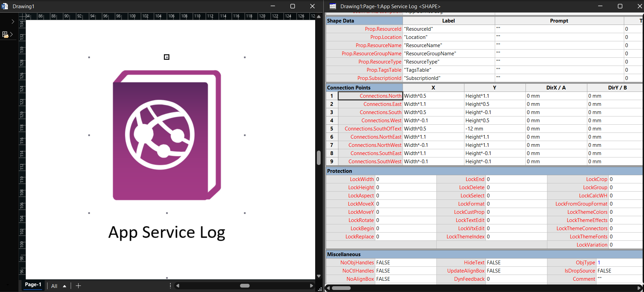Click the ShapeSheet window icon in title bar
This screenshot has height=292, width=644.
[x=333, y=6]
